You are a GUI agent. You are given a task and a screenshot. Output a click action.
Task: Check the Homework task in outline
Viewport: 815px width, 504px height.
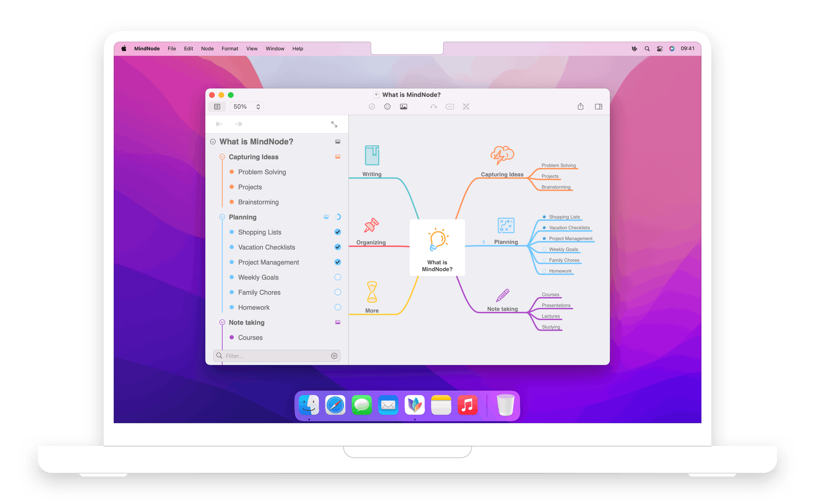(337, 307)
